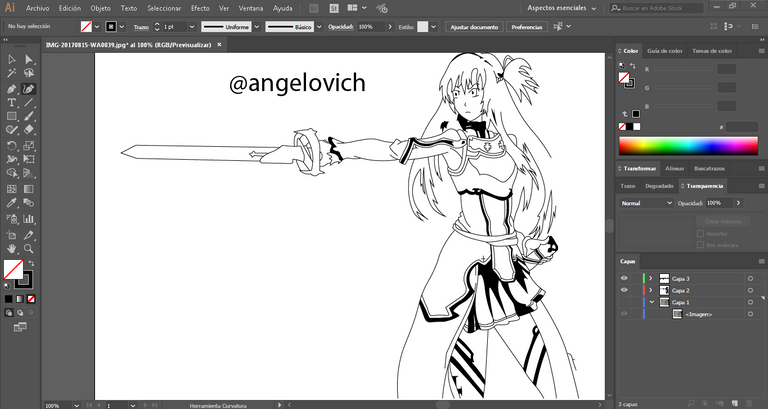The image size is (768, 409).
Task: Hide the Capa 3 layer
Action: click(624, 278)
